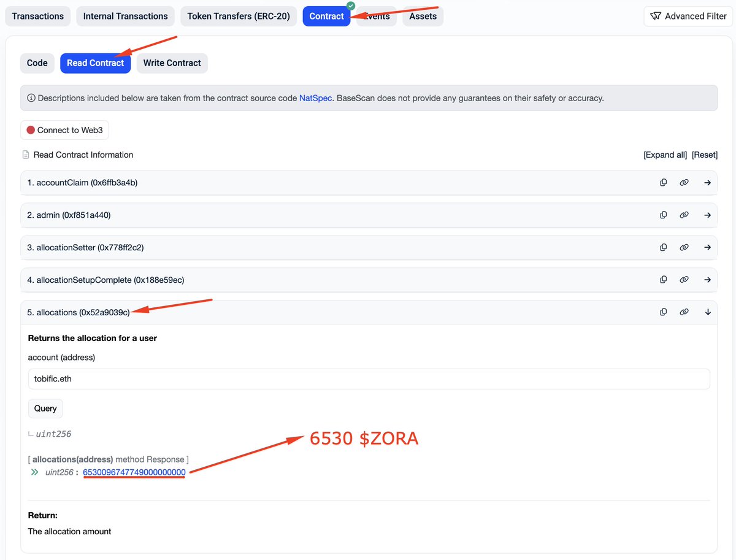The image size is (736, 560).
Task: Copy permalink icon for allocations row
Action: coord(684,312)
